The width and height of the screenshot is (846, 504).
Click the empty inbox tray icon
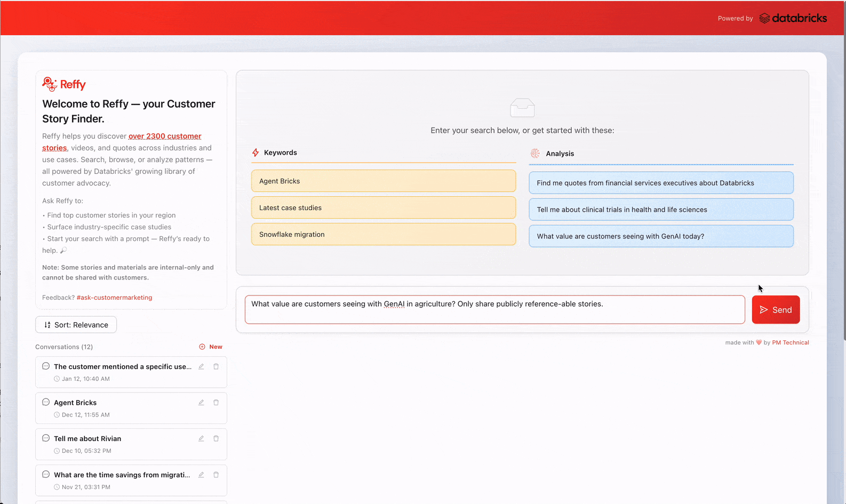pyautogui.click(x=522, y=108)
